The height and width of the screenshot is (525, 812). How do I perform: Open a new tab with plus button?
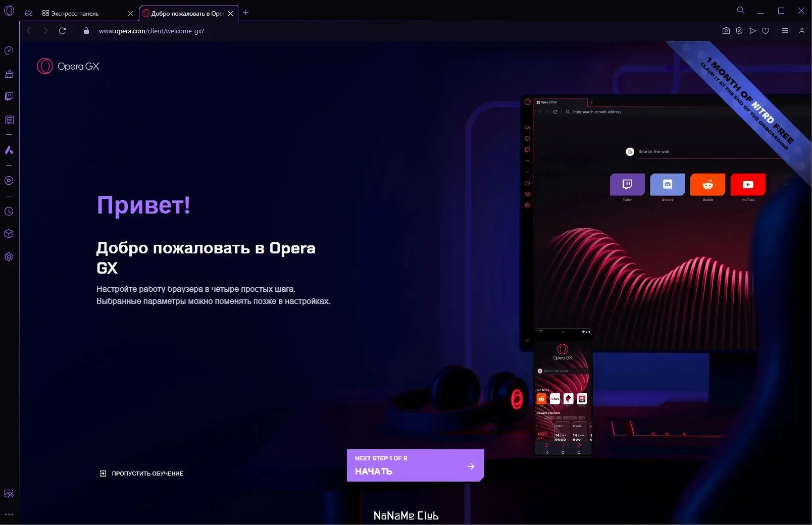pyautogui.click(x=246, y=13)
